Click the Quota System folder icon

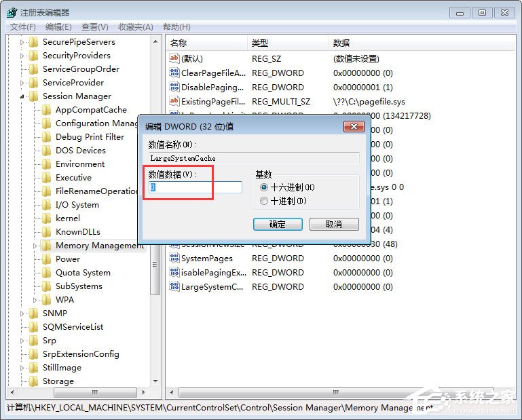47,273
